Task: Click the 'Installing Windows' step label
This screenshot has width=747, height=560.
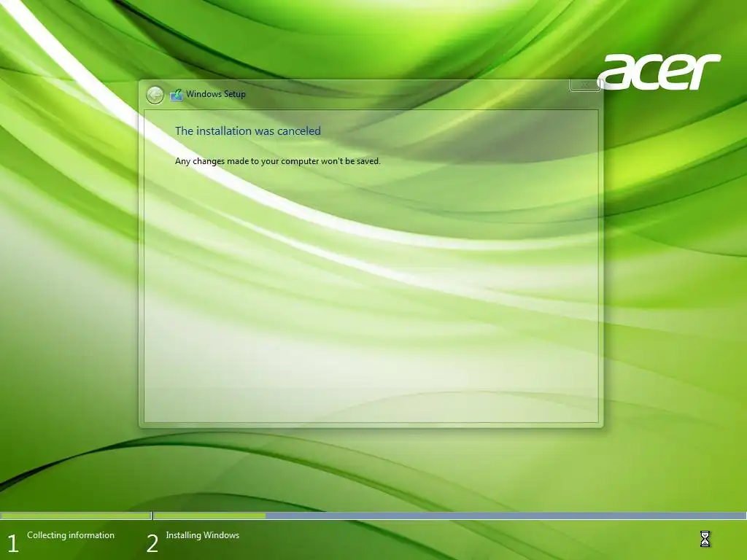Action: tap(203, 535)
